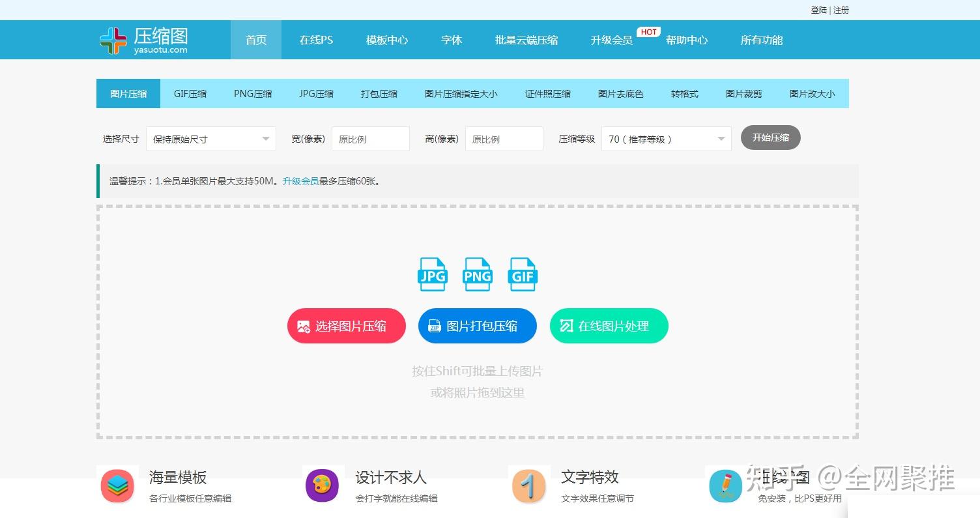Click the HOT badge beside 升级会员
Image resolution: width=980 pixels, height=518 pixels.
648,32
